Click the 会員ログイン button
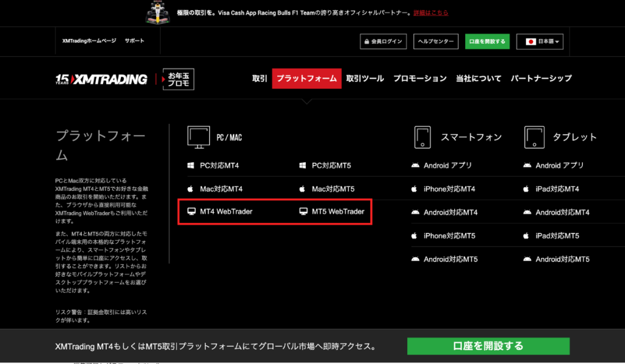This screenshot has height=364, width=625. point(383,41)
